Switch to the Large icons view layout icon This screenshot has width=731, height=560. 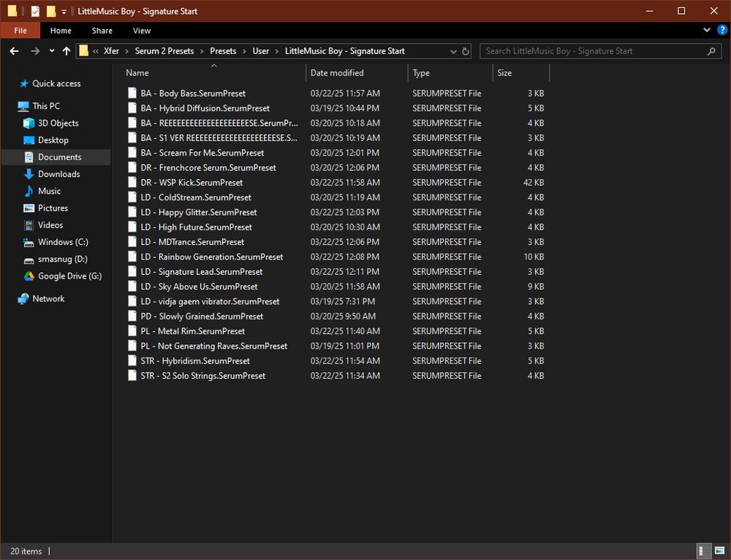click(719, 551)
